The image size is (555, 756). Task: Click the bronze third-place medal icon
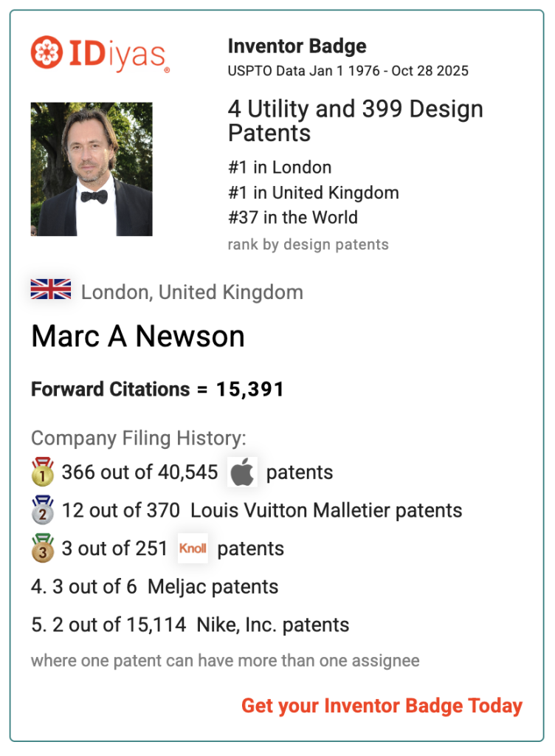tap(43, 549)
